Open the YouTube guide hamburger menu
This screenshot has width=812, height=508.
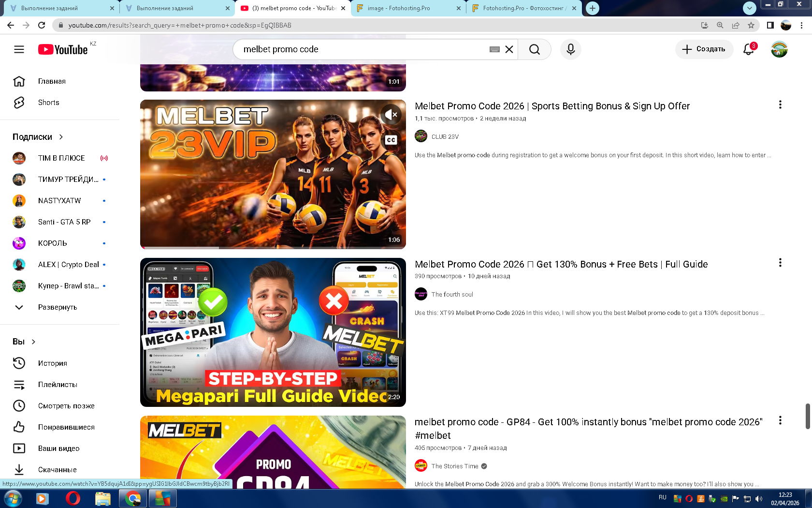19,49
